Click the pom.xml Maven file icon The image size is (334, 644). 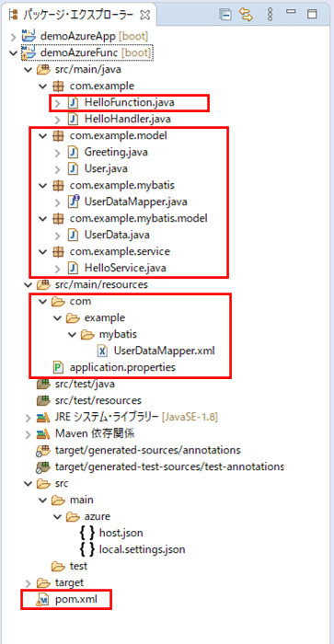pyautogui.click(x=44, y=599)
